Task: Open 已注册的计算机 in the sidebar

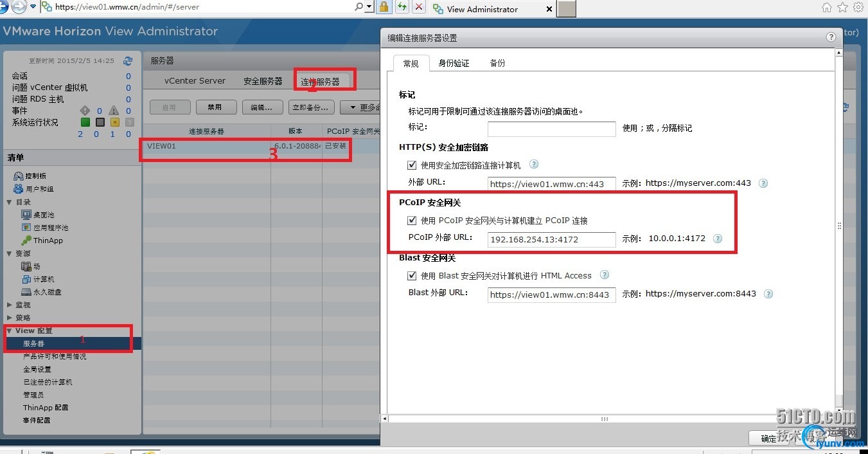Action: coord(48,382)
